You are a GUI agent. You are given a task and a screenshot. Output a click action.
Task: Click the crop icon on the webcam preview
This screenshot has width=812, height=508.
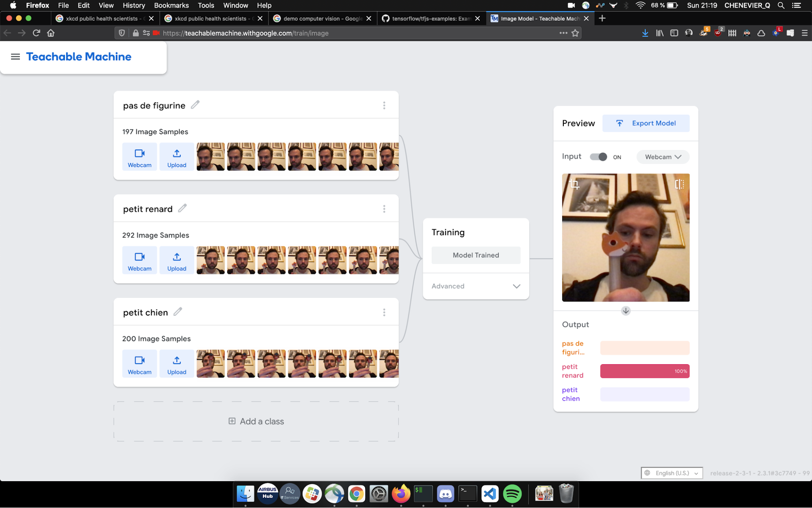pyautogui.click(x=574, y=185)
